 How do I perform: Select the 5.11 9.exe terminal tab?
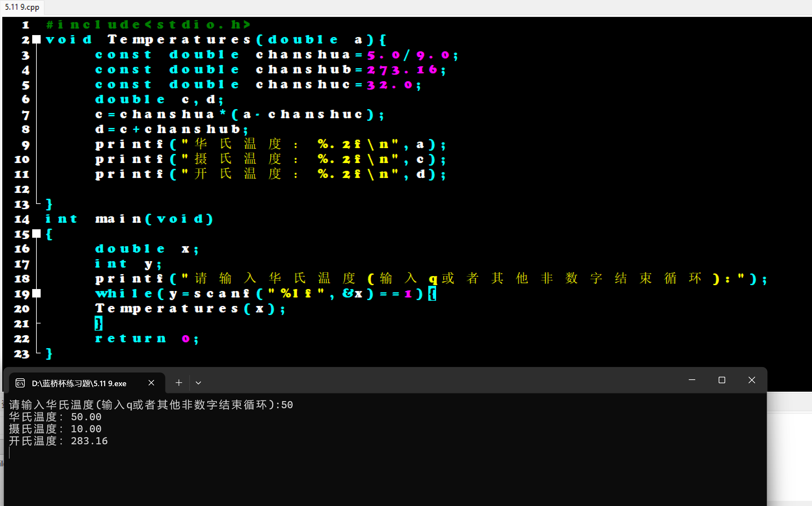(79, 383)
